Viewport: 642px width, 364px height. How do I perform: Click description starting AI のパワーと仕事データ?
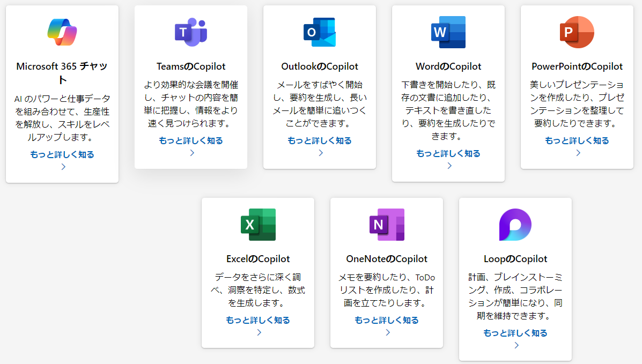(62, 118)
